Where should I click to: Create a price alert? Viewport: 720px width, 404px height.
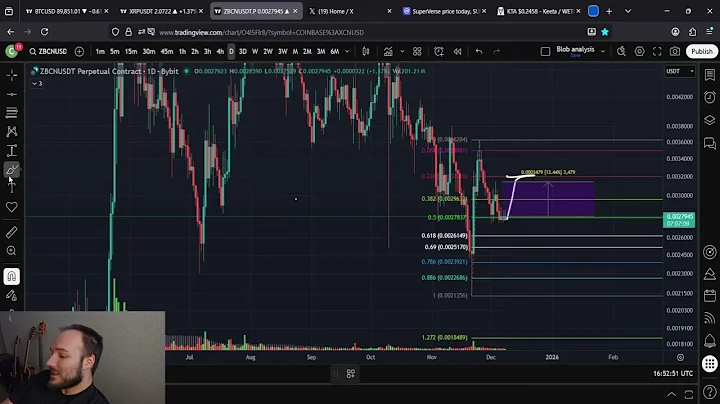tap(439, 51)
